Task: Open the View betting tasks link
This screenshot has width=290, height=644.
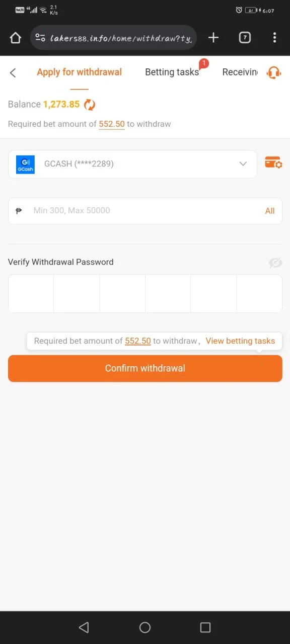Action: 240,341
